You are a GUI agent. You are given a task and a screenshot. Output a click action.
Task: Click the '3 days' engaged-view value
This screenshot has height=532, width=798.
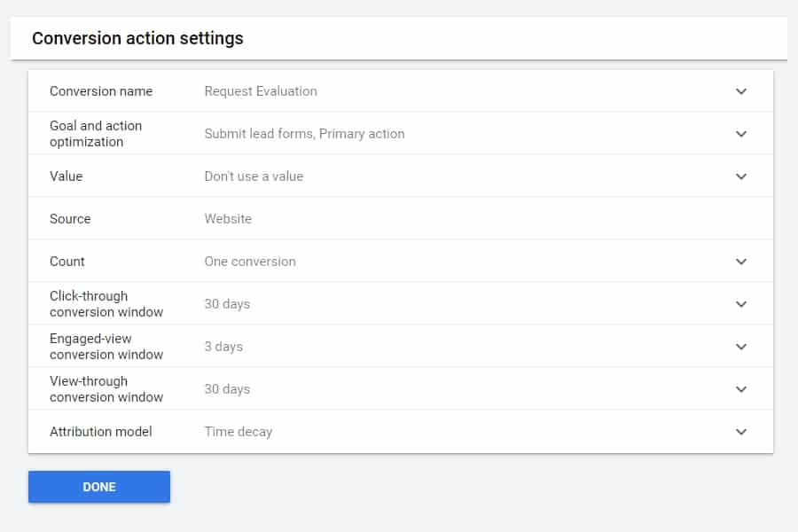tap(223, 347)
